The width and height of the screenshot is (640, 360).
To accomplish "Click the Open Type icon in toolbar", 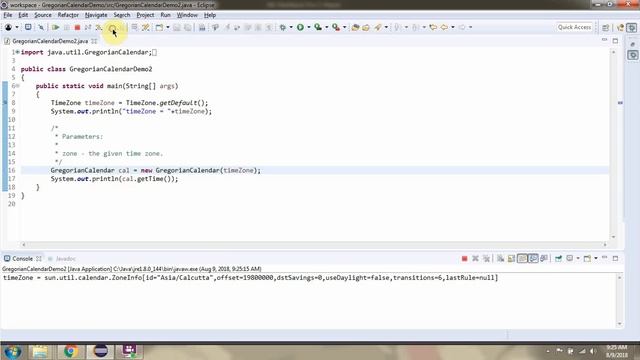I will point(356,27).
